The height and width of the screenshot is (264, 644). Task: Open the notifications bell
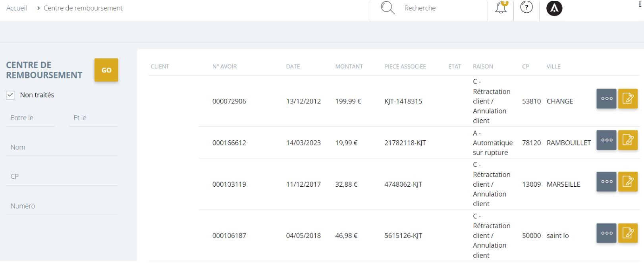(x=501, y=8)
